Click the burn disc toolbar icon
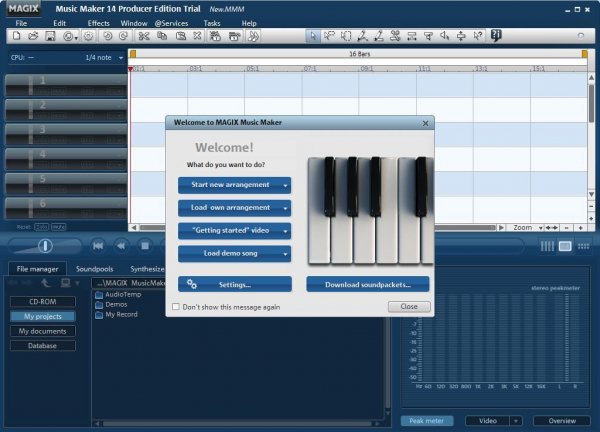The image size is (600, 432). tap(68, 36)
